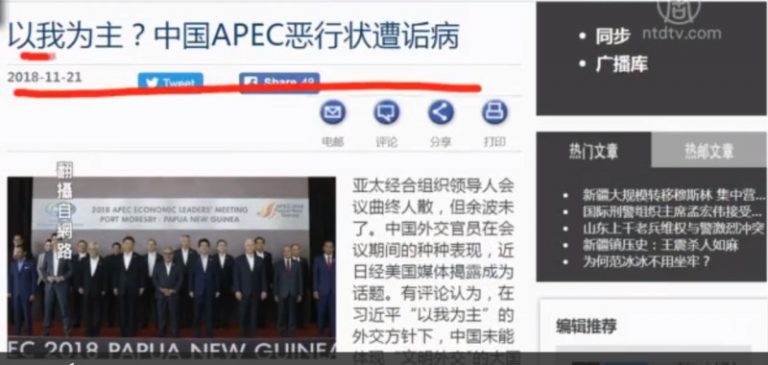This screenshot has height=365, width=768.
Task: Click the print (打印) printer icon
Action: click(495, 113)
